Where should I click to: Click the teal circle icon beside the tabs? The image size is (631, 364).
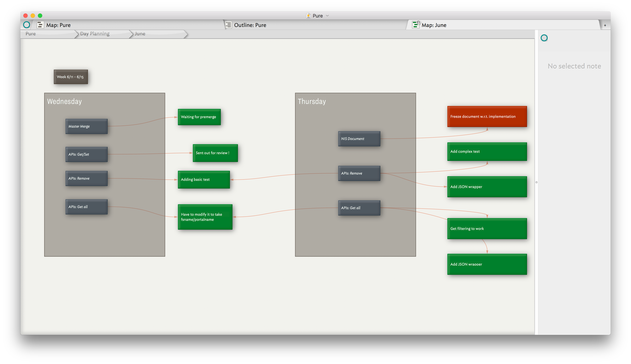27,25
